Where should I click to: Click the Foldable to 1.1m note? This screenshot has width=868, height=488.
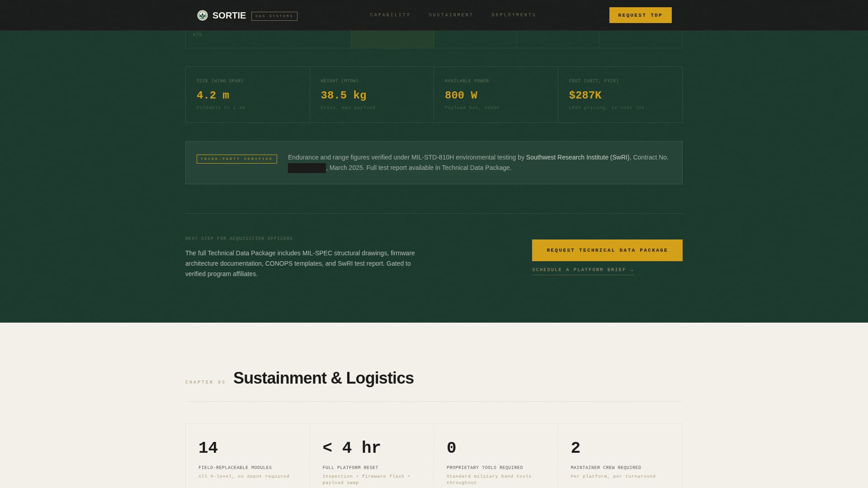pos(221,108)
